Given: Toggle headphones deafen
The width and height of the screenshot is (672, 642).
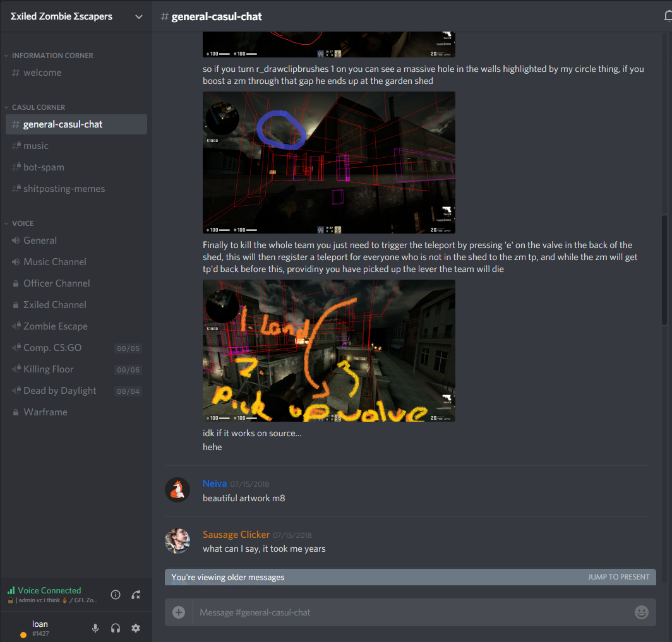Looking at the screenshot, I should (x=116, y=628).
